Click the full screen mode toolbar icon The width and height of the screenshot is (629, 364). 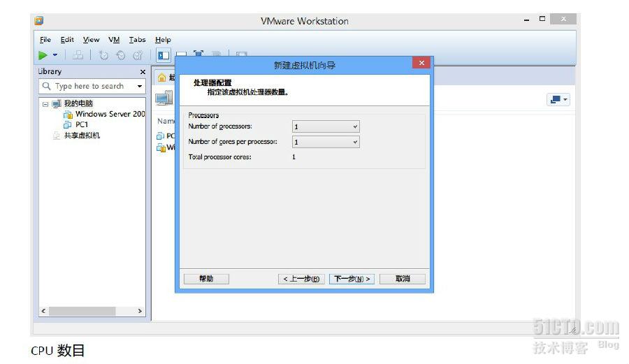click(x=198, y=53)
